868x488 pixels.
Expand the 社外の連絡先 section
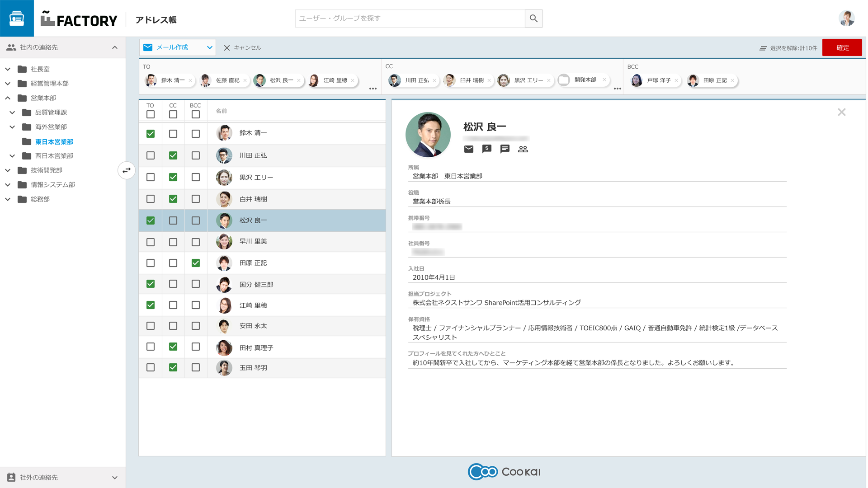click(x=114, y=478)
